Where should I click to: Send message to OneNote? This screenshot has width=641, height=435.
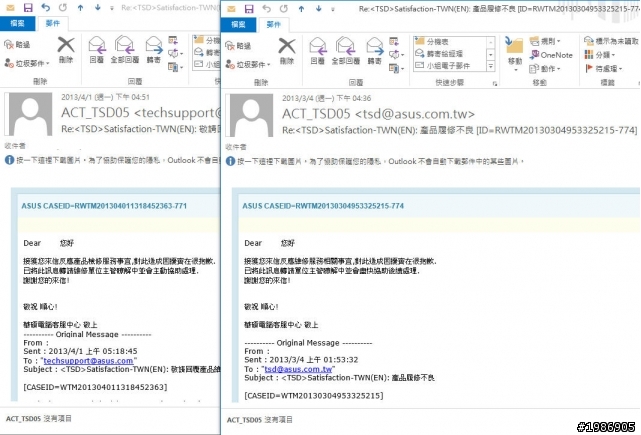coord(551,55)
